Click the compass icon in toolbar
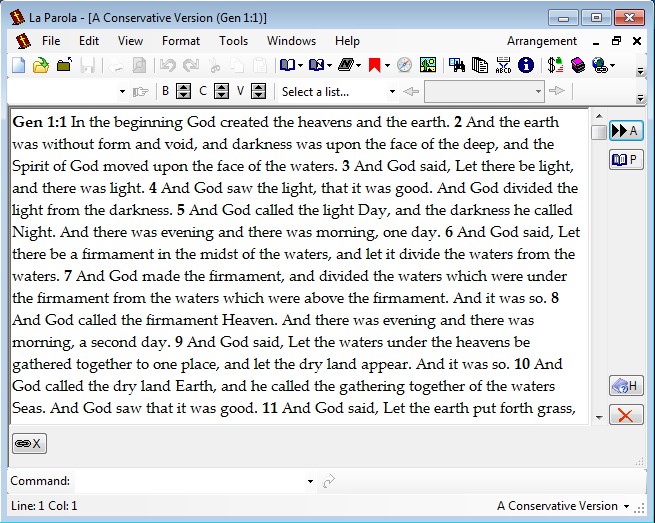Image resolution: width=655 pixels, height=523 pixels. pyautogui.click(x=404, y=66)
